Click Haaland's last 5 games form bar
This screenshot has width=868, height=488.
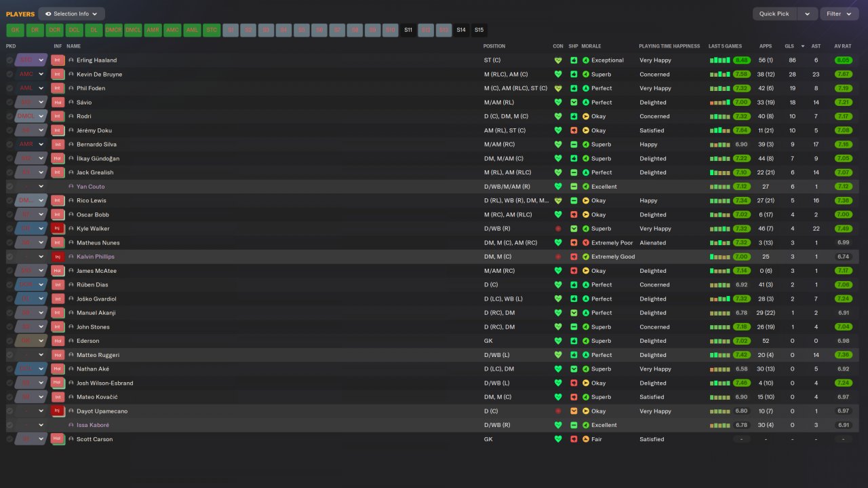coord(719,60)
